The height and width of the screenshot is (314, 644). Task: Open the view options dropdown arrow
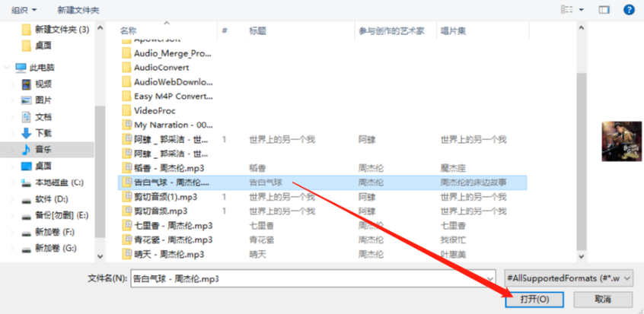(x=581, y=10)
